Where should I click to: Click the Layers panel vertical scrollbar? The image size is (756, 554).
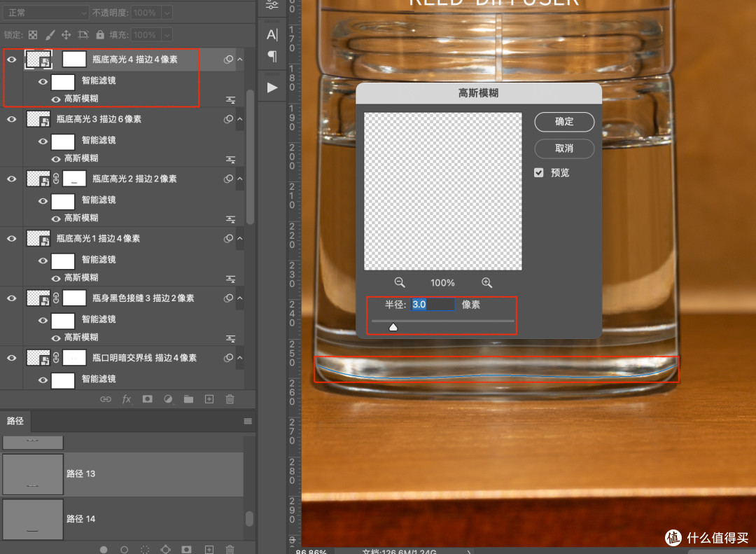pos(250,157)
